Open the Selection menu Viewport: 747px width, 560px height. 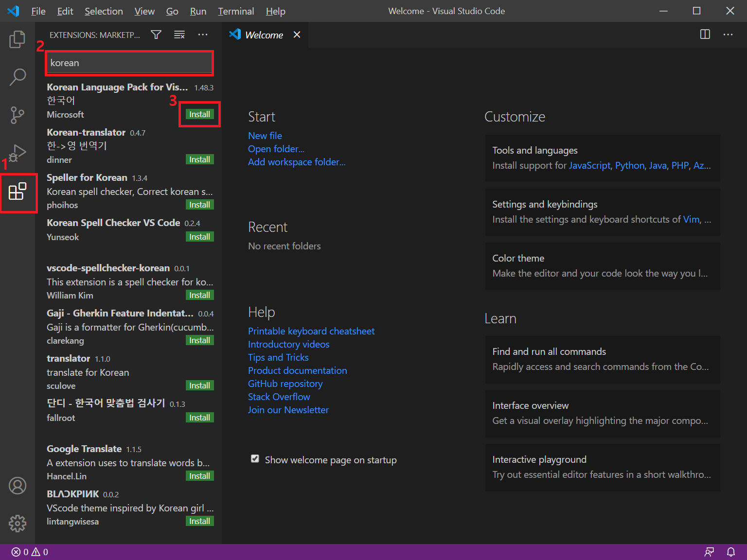(x=104, y=11)
